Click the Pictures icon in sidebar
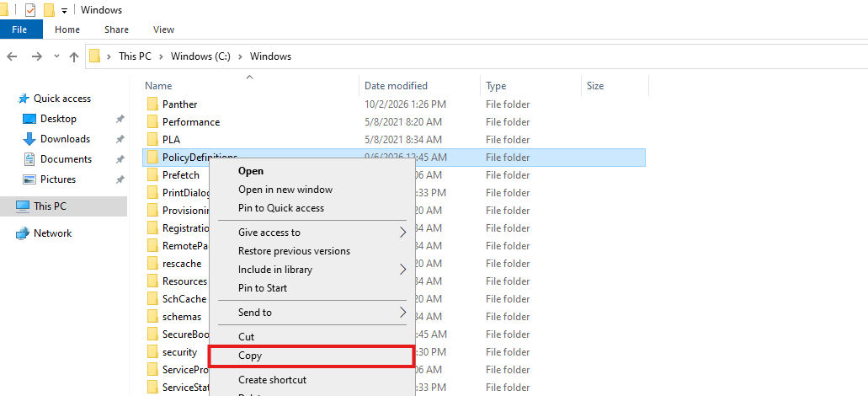Image resolution: width=868 pixels, height=396 pixels. 29,179
